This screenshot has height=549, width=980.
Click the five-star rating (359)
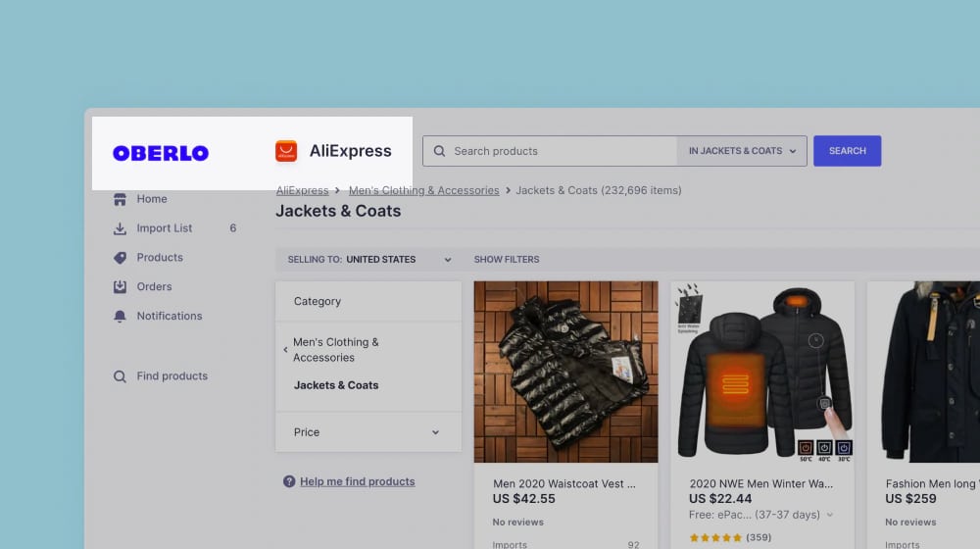730,538
